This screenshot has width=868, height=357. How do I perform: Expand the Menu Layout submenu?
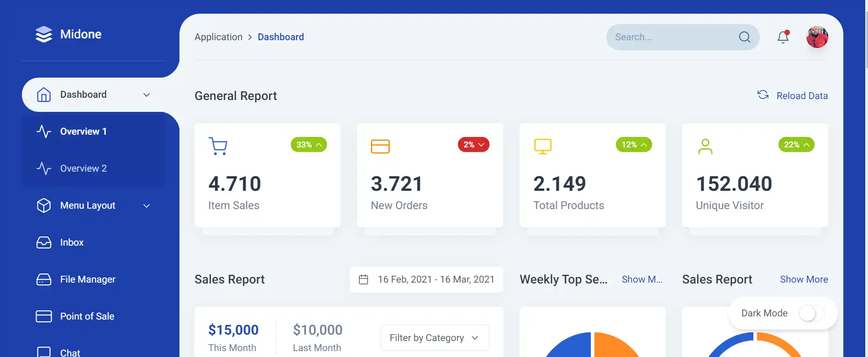147,206
